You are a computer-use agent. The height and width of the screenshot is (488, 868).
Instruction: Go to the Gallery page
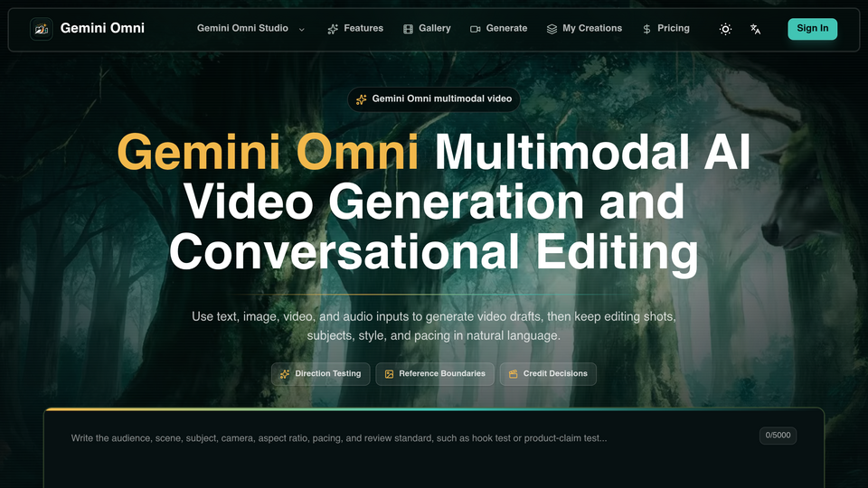point(427,29)
